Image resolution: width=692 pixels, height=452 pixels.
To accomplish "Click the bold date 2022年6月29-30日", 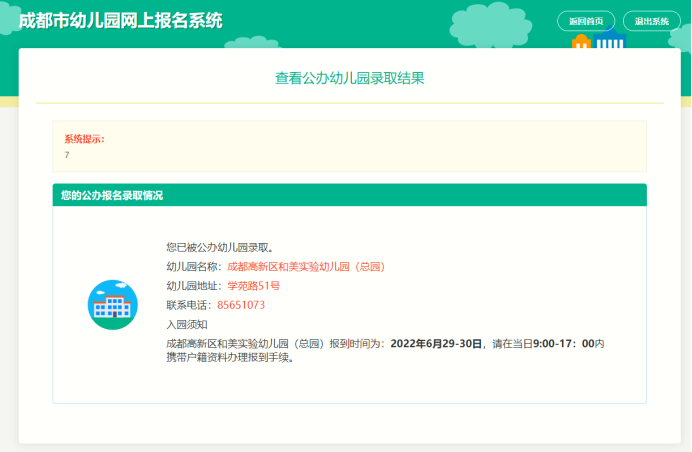I will point(436,343).
